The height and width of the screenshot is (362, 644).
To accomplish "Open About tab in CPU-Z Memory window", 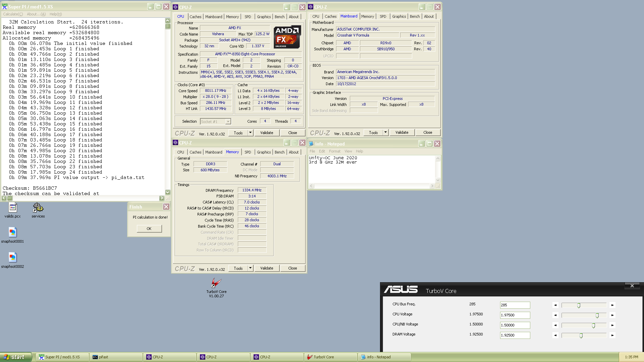I will click(293, 152).
